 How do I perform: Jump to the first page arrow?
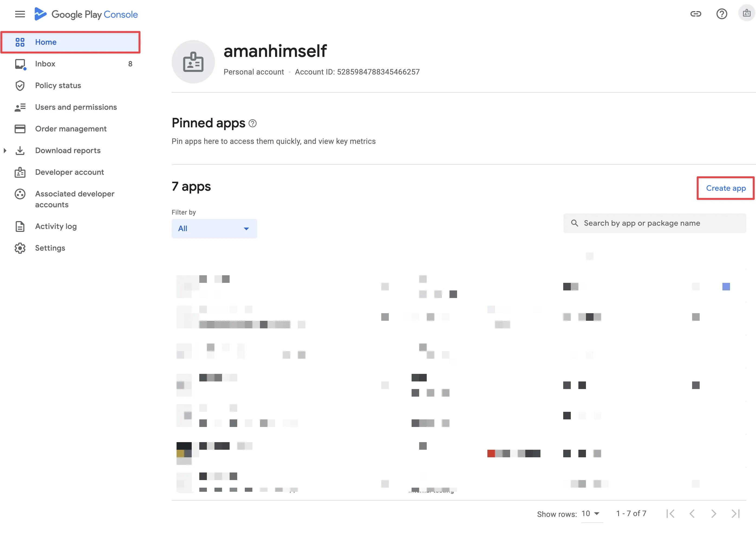[x=670, y=514]
